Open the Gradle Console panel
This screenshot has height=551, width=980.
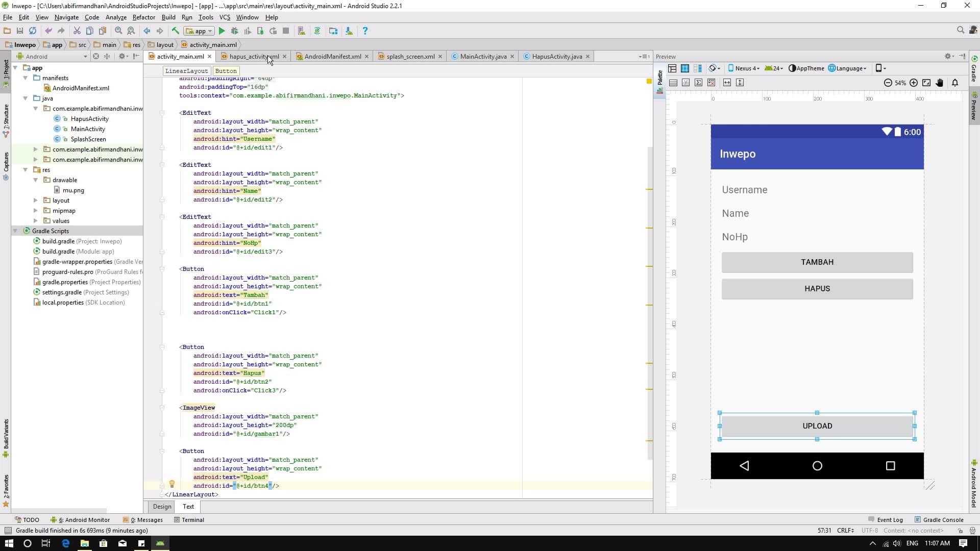[x=938, y=520]
